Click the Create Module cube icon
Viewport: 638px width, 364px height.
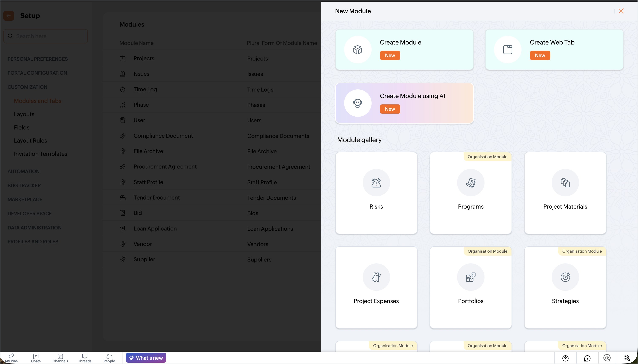click(358, 50)
